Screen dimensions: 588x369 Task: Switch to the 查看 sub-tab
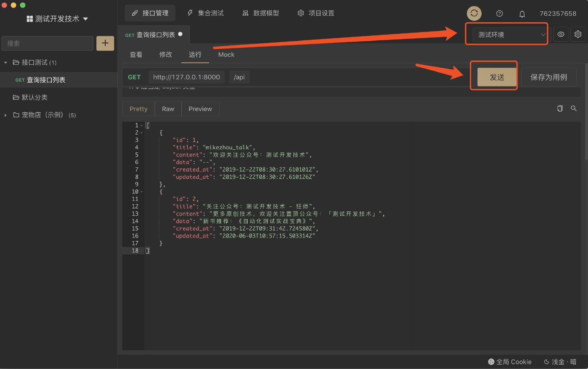(136, 55)
